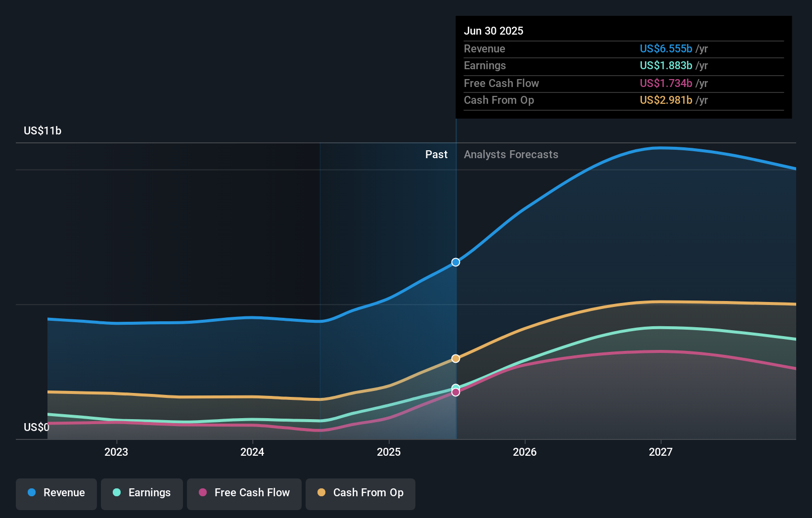Expand the Analysts Forecasts section
The width and height of the screenshot is (812, 518).
pyautogui.click(x=511, y=155)
